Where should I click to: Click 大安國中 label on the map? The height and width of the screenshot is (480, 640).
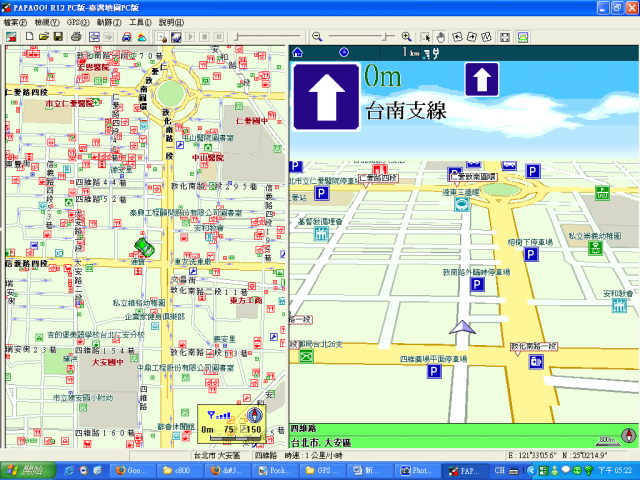coord(107,362)
